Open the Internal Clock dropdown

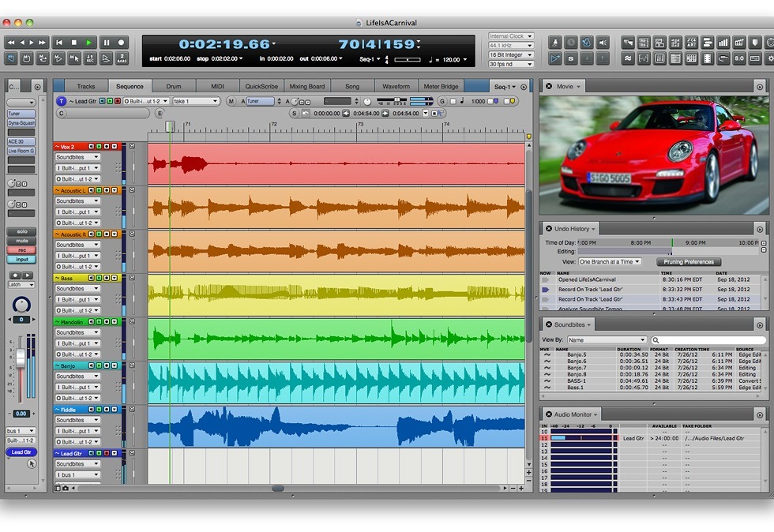[511, 36]
